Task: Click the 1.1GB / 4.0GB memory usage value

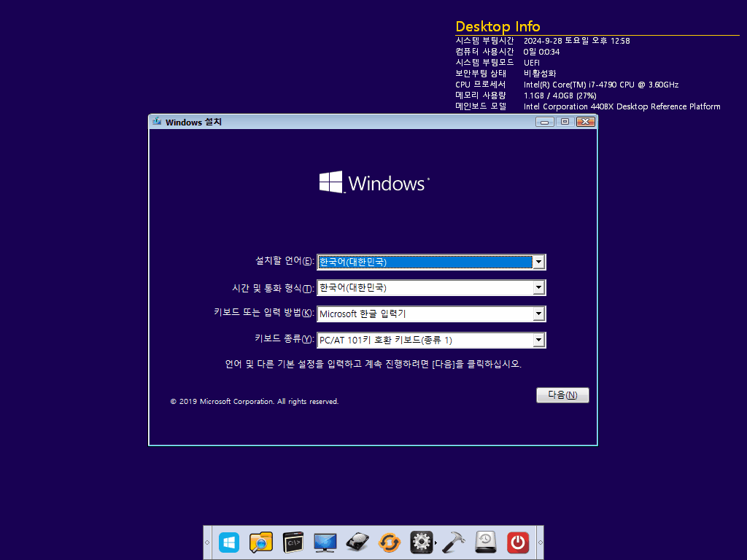Action: [x=560, y=96]
